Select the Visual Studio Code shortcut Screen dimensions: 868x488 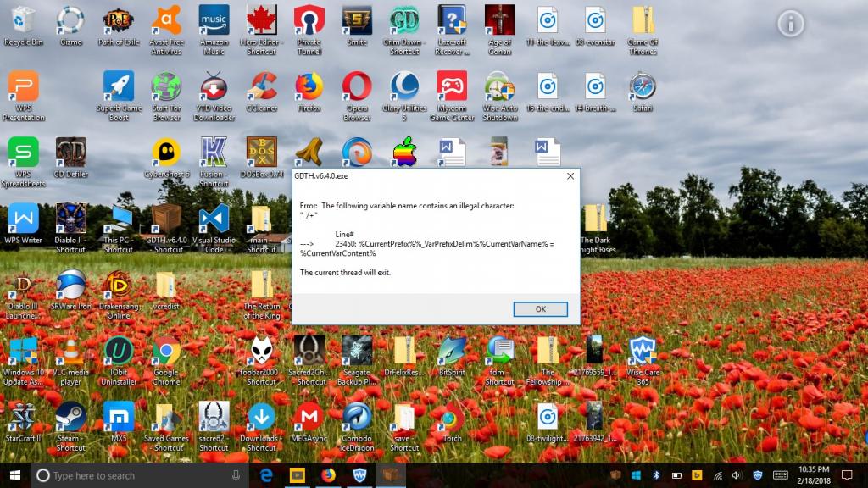[x=214, y=219]
